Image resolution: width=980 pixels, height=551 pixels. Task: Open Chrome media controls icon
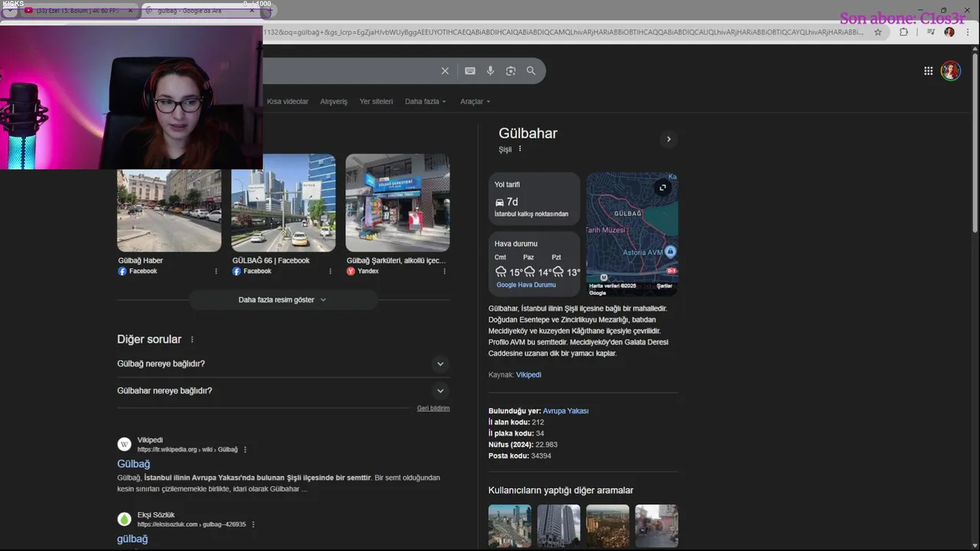[931, 32]
